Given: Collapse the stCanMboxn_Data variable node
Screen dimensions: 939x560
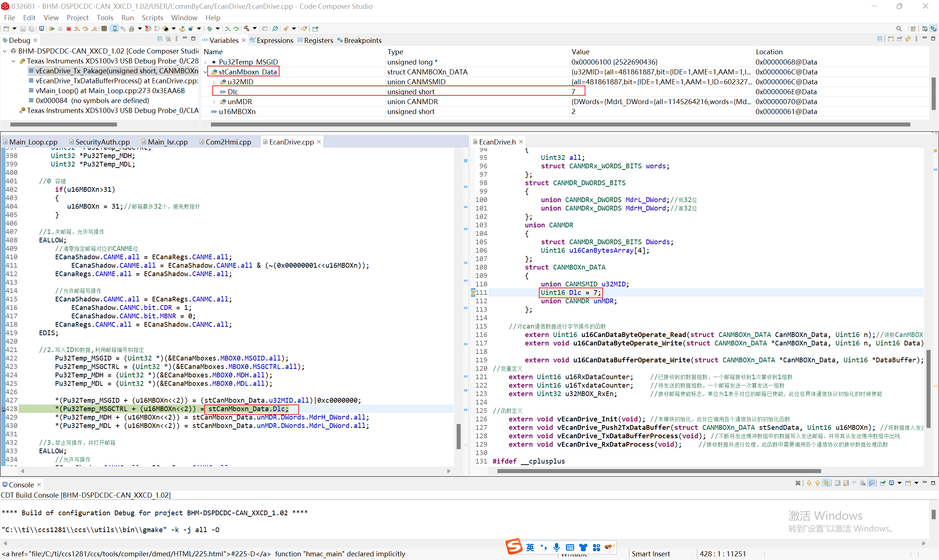Looking at the screenshot, I should pyautogui.click(x=205, y=72).
